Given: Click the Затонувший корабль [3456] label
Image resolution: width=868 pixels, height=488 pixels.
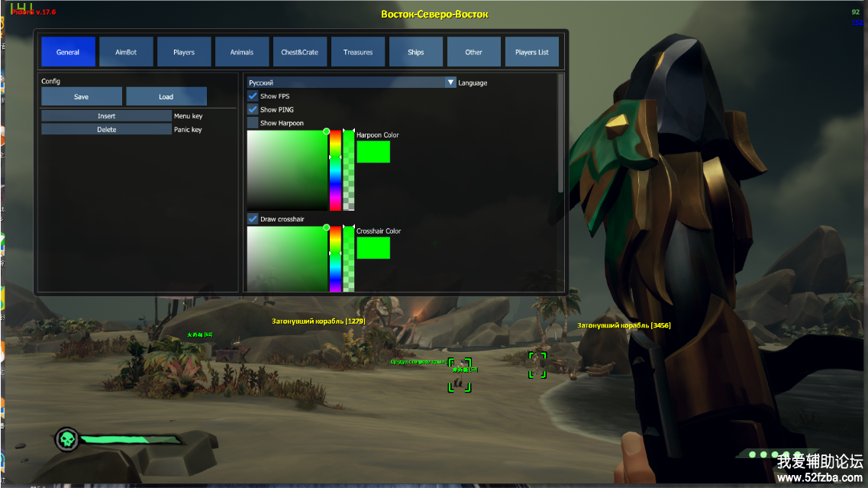Looking at the screenshot, I should click(x=624, y=325).
